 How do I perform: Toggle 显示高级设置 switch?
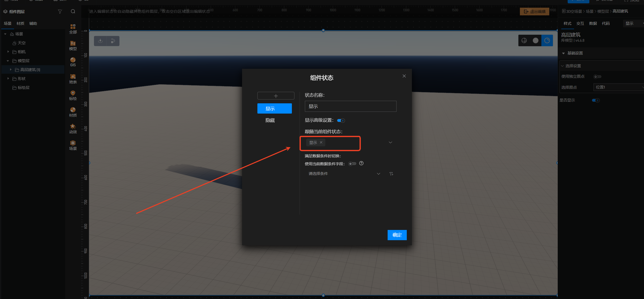(341, 120)
